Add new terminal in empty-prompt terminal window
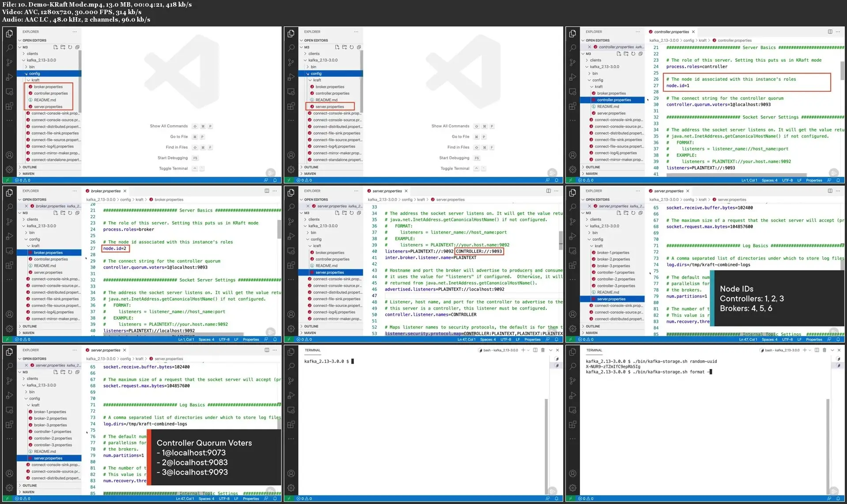The height and width of the screenshot is (504, 847). point(523,350)
